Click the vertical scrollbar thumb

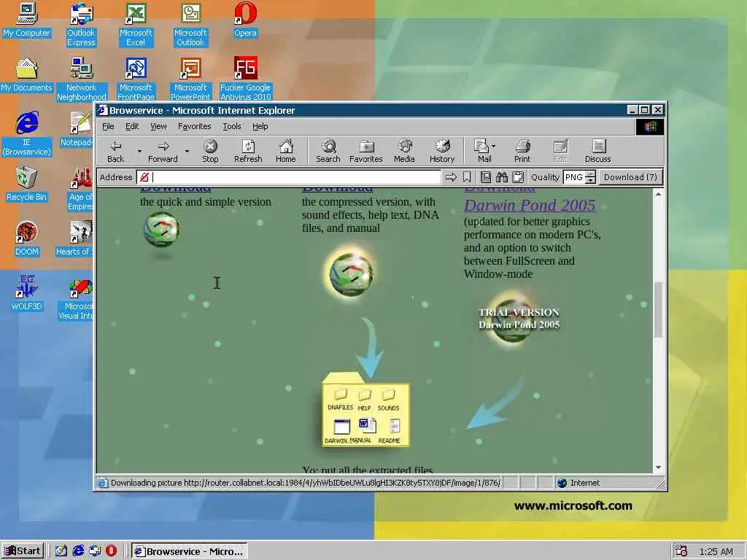point(658,310)
